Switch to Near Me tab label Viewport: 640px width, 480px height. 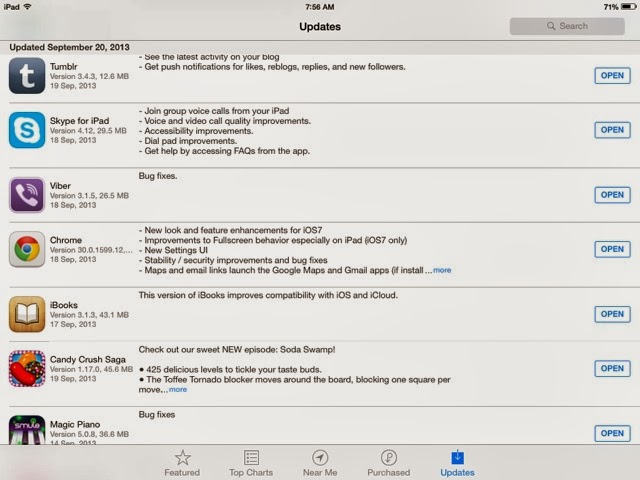320,472
